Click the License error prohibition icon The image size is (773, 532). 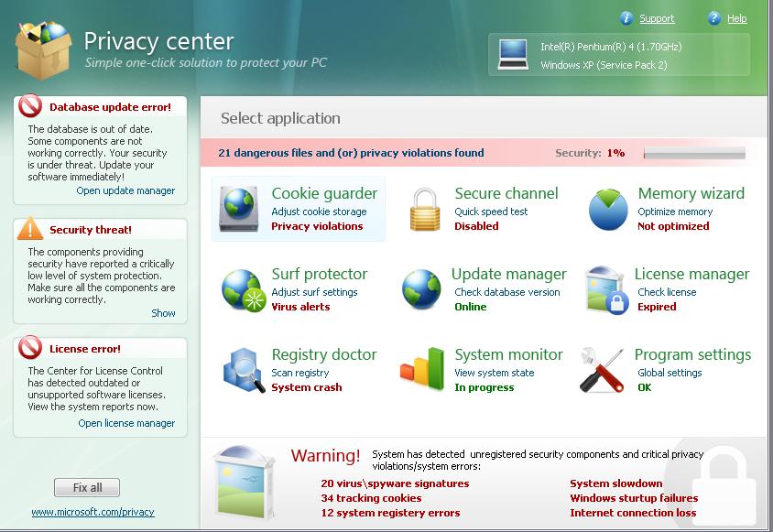30,347
